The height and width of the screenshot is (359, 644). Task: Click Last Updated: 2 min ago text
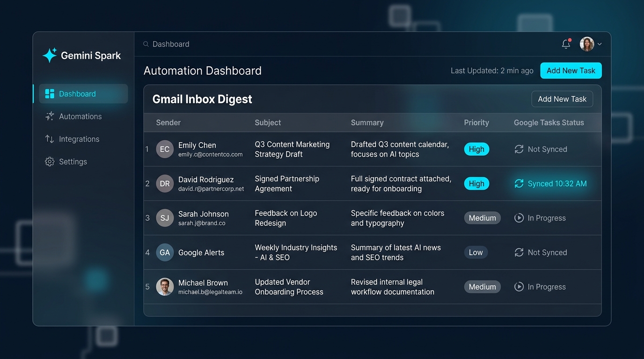point(492,71)
